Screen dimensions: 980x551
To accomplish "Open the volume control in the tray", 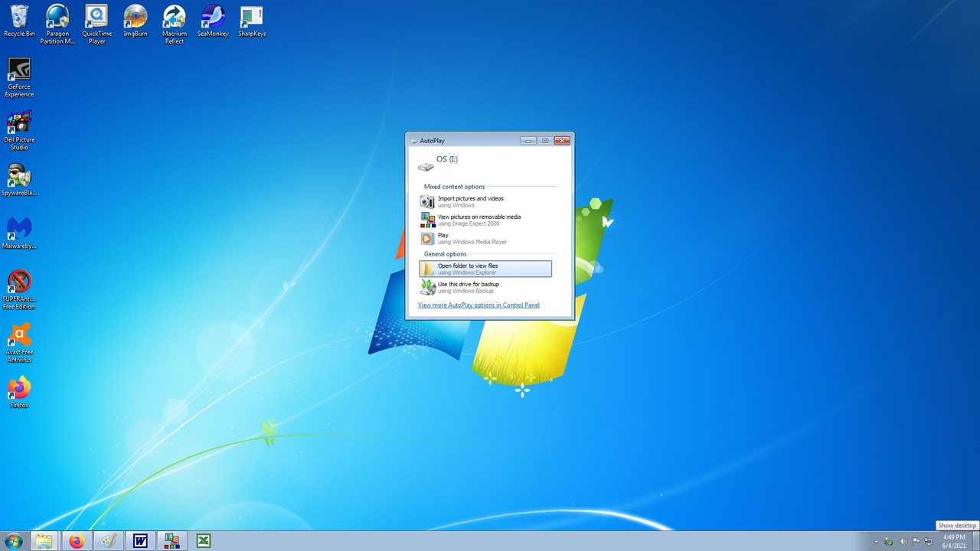I will click(904, 540).
